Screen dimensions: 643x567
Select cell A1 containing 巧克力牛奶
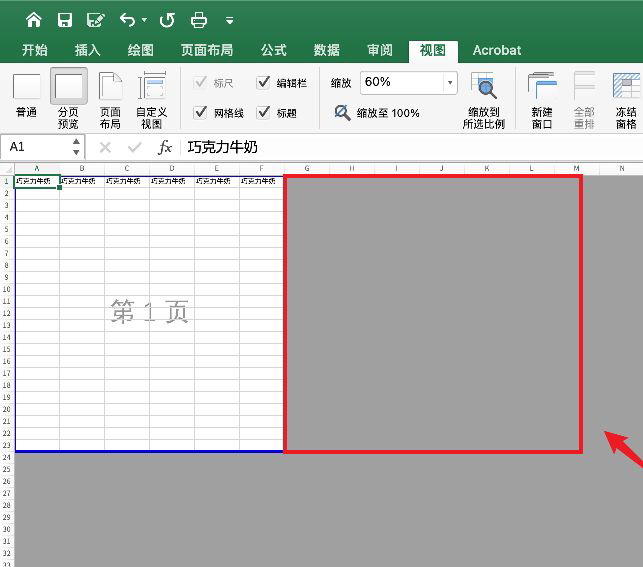pyautogui.click(x=37, y=181)
